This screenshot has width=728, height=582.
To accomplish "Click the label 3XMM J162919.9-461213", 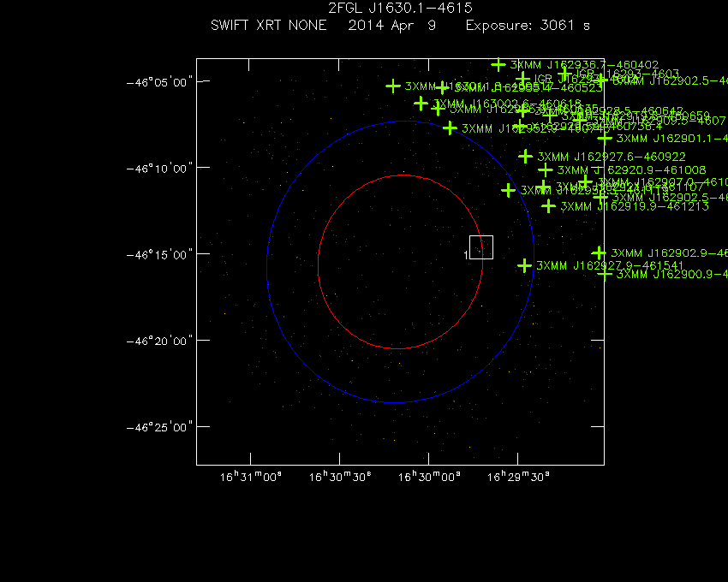I will click(635, 206).
